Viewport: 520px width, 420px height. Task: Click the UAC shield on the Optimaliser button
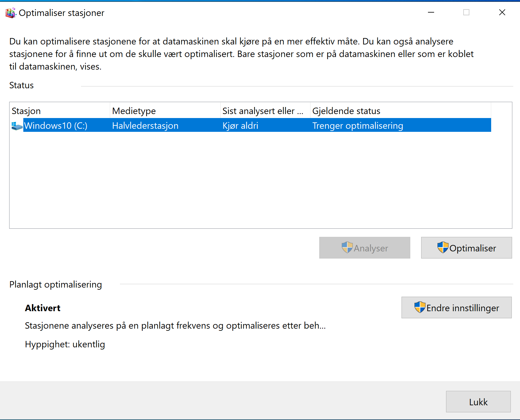(x=443, y=248)
